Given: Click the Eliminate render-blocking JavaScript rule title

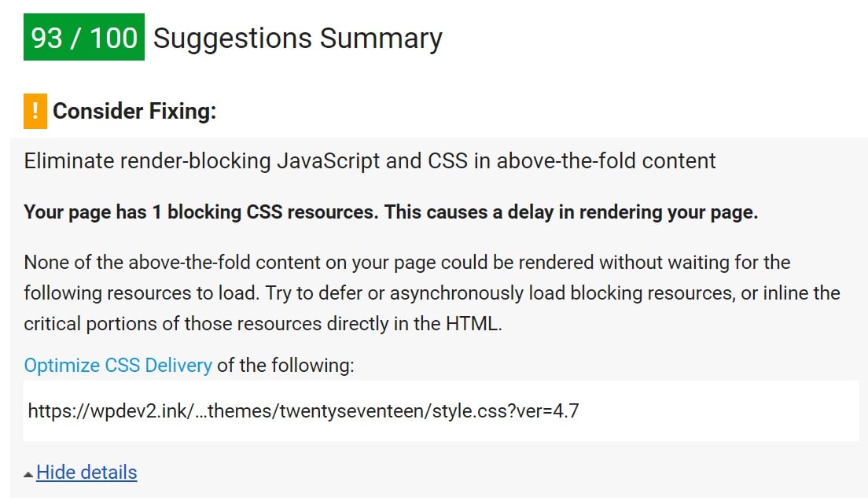Looking at the screenshot, I should pos(370,161).
